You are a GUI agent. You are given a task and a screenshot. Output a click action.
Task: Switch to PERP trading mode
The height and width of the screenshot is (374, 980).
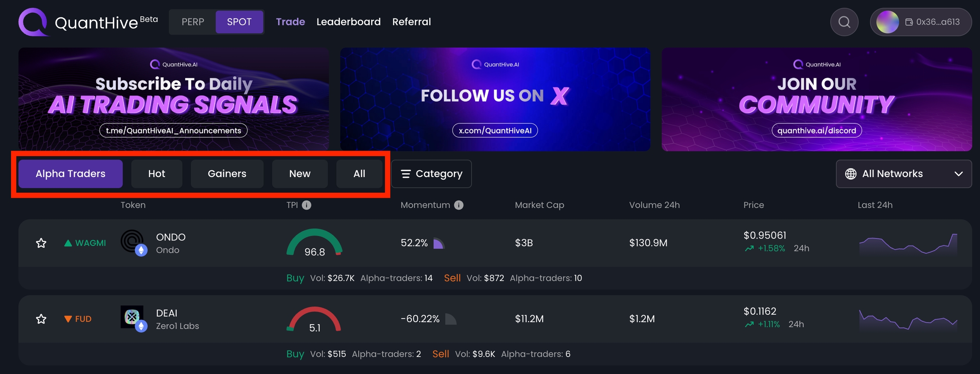(x=193, y=22)
